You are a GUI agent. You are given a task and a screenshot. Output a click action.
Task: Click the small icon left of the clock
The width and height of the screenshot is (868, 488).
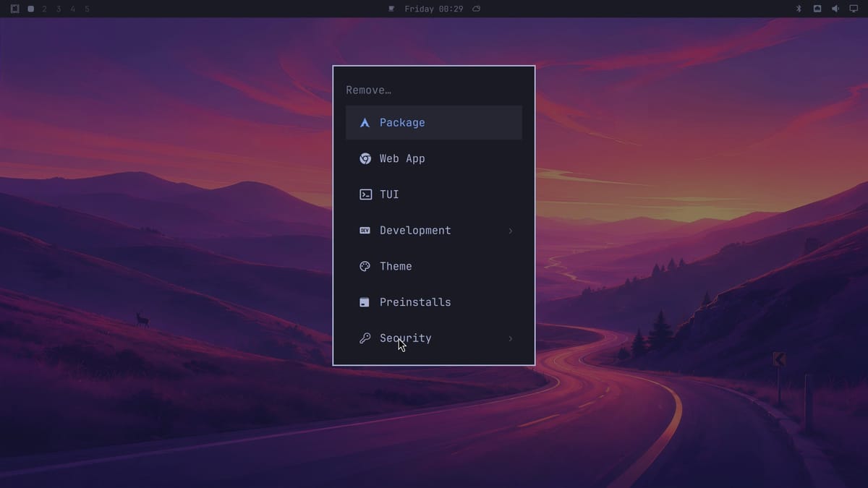pos(391,9)
